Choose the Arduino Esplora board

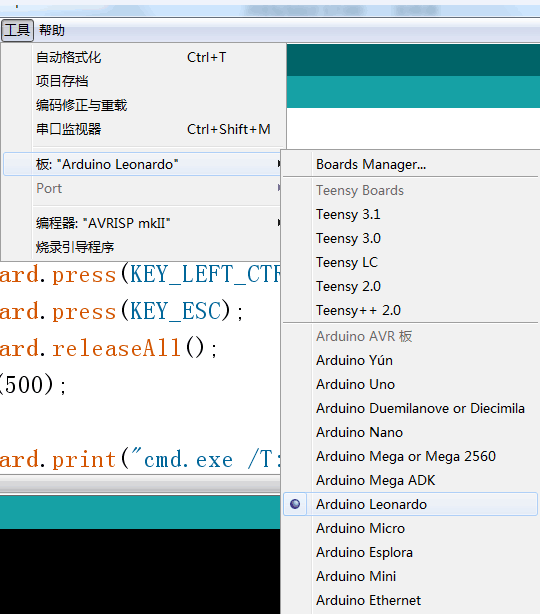point(410,552)
